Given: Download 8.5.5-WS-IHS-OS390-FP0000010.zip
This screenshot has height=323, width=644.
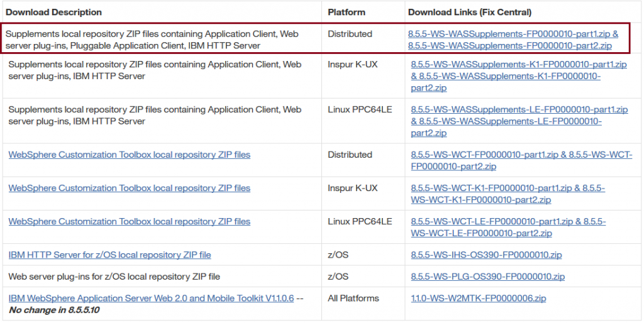Looking at the screenshot, I should (x=486, y=255).
